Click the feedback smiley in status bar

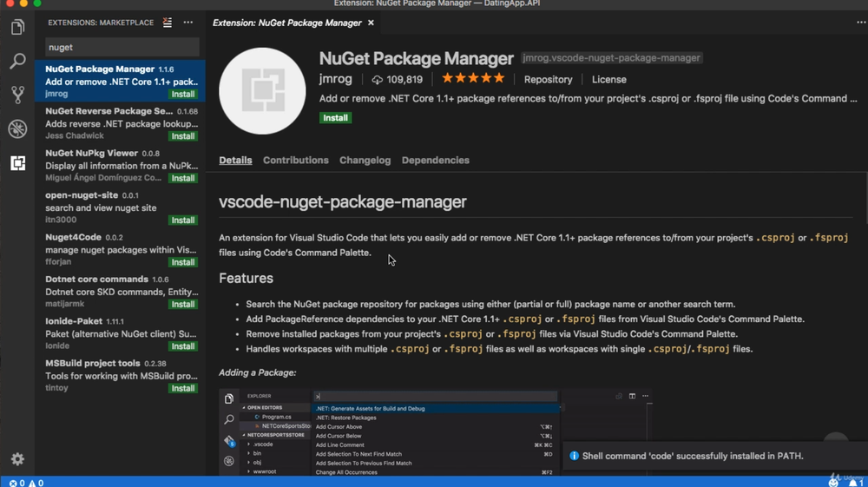coord(834,483)
